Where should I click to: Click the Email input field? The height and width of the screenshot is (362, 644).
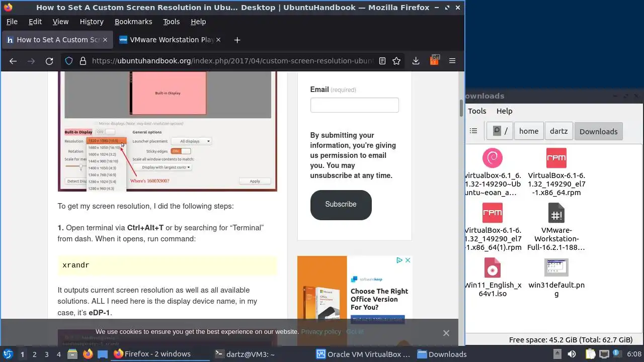point(354,105)
